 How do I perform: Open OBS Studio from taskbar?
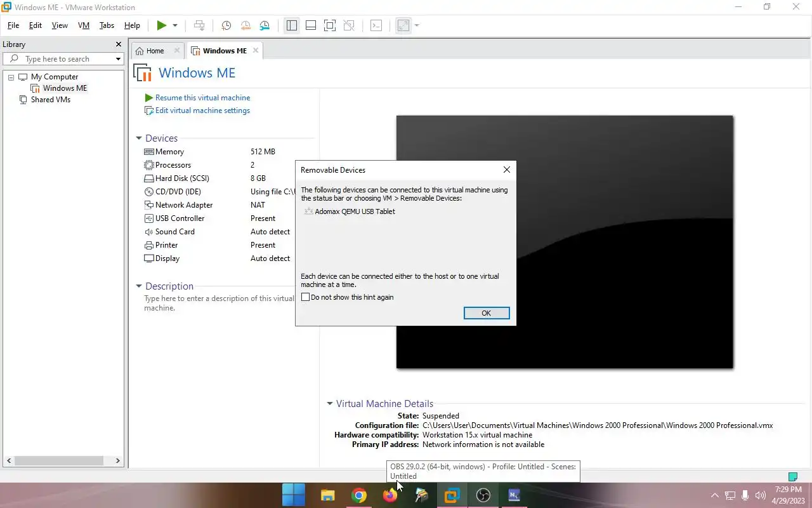coord(483,495)
